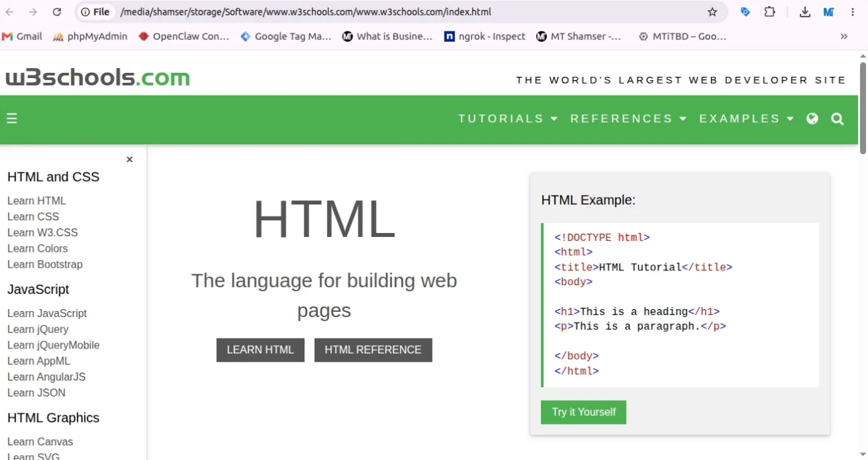Image resolution: width=868 pixels, height=460 pixels.
Task: Open the Chrome three-dot menu
Action: tap(853, 12)
